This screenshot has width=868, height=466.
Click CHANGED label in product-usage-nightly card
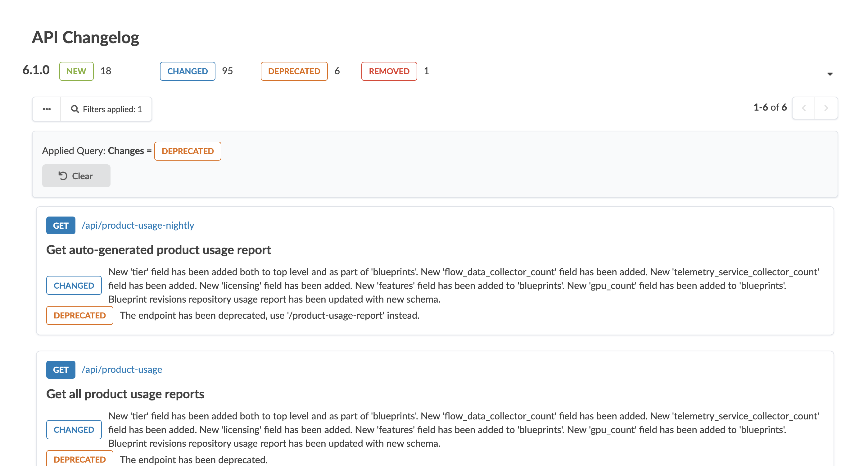coord(74,285)
